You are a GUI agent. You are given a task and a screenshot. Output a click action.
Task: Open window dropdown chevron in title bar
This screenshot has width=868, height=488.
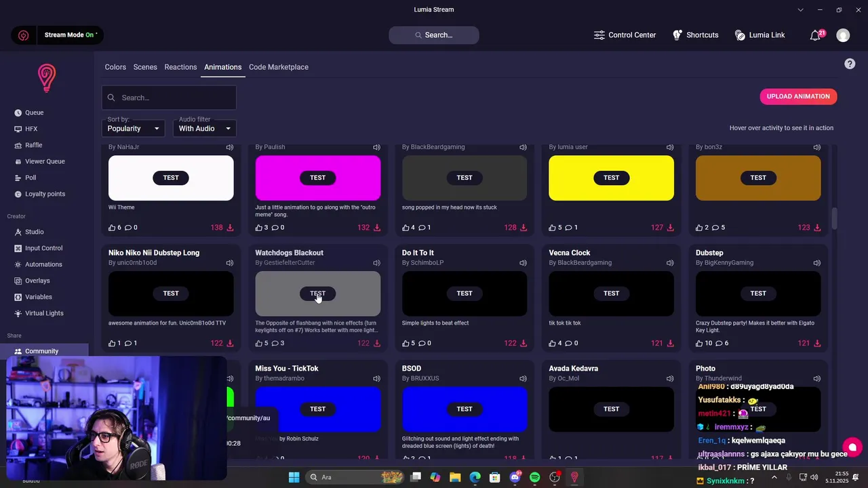coord(801,10)
